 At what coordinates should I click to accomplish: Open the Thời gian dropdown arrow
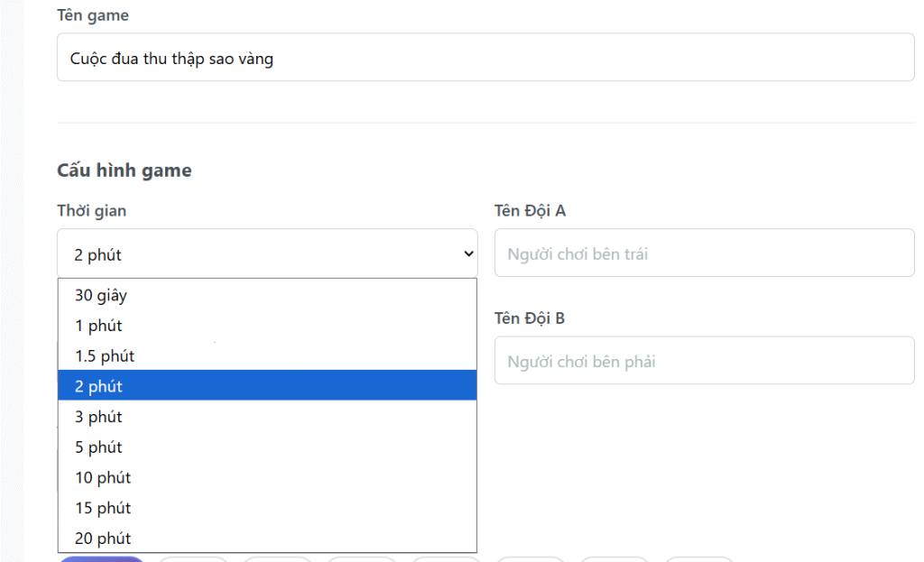468,253
